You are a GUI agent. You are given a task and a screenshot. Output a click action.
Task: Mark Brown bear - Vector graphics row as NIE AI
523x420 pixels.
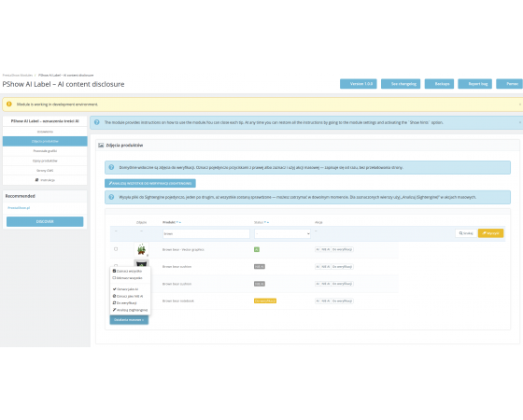[326, 249]
